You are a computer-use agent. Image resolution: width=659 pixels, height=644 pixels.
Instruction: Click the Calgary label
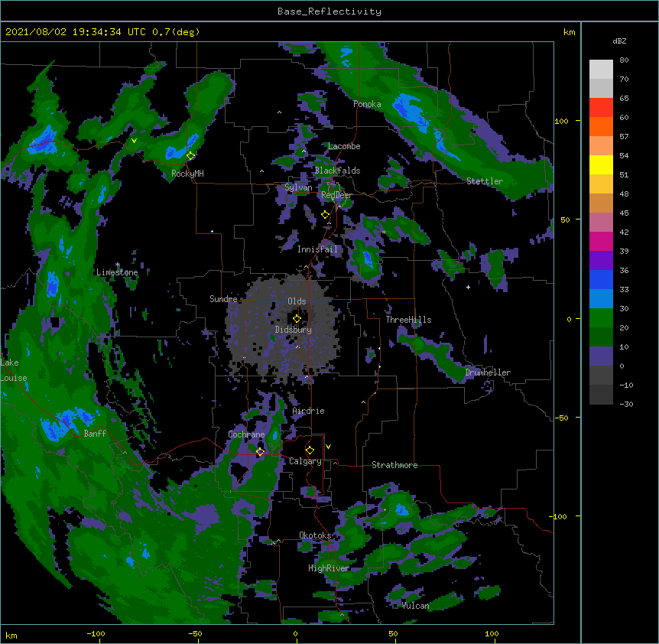click(x=305, y=461)
